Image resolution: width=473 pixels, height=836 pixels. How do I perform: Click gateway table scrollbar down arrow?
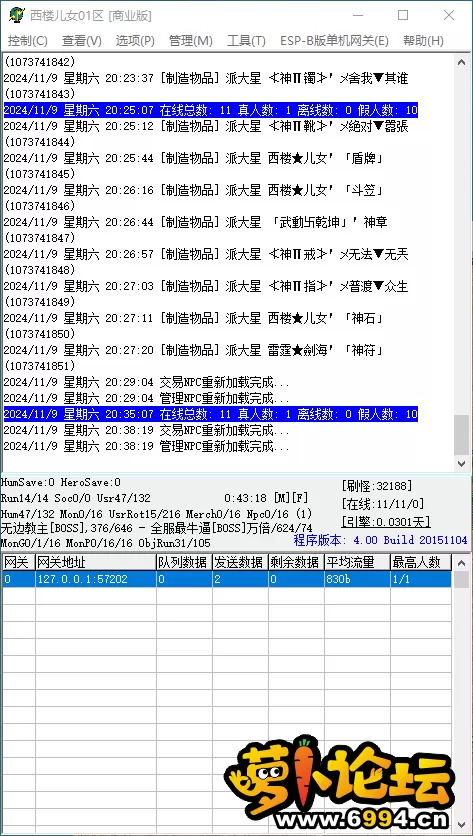pyautogui.click(x=462, y=827)
